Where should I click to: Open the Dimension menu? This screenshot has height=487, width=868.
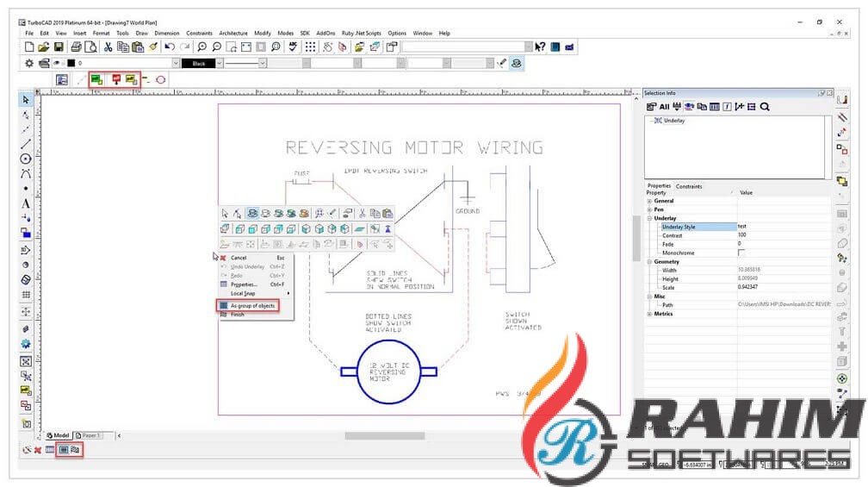(167, 34)
